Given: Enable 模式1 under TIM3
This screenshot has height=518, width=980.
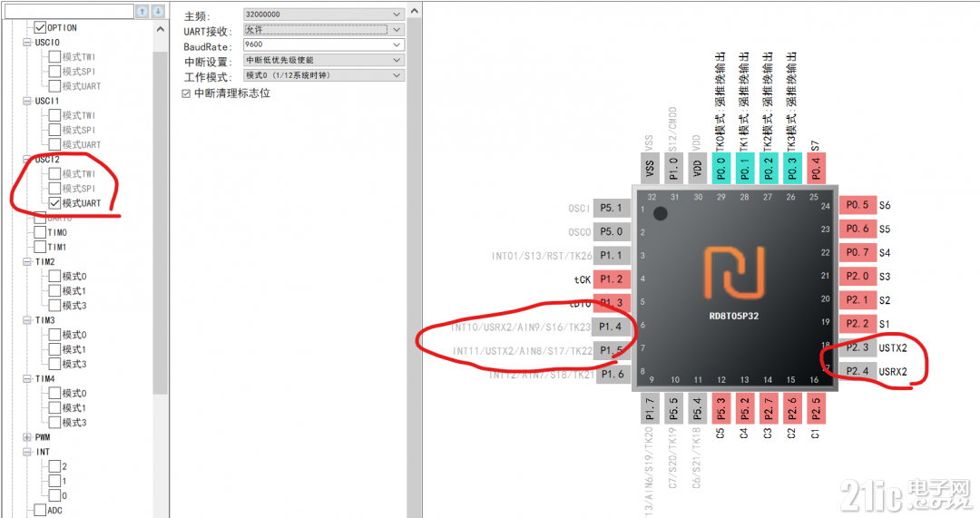Looking at the screenshot, I should [54, 349].
